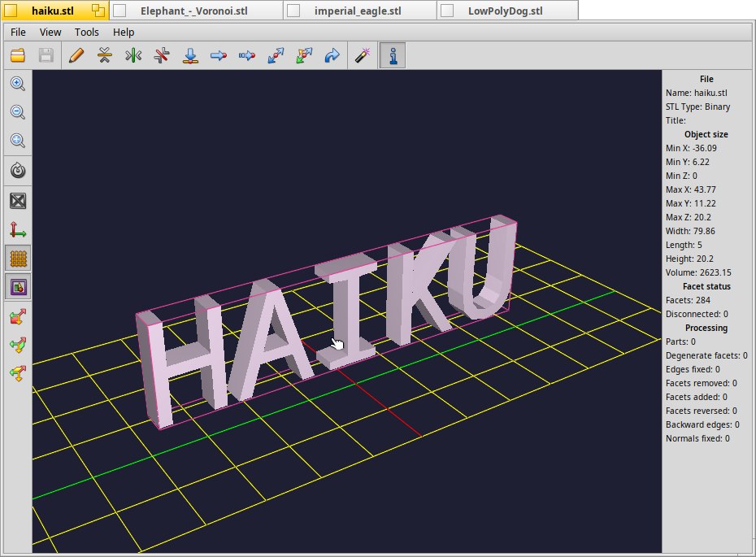Image resolution: width=756 pixels, height=557 pixels.
Task: Toggle the statistics info panel button
Action: coord(393,55)
